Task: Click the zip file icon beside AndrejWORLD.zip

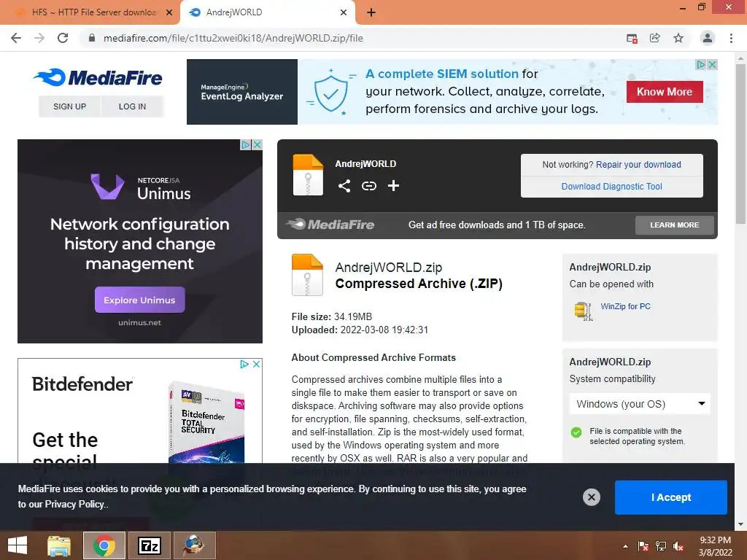Action: (x=307, y=275)
